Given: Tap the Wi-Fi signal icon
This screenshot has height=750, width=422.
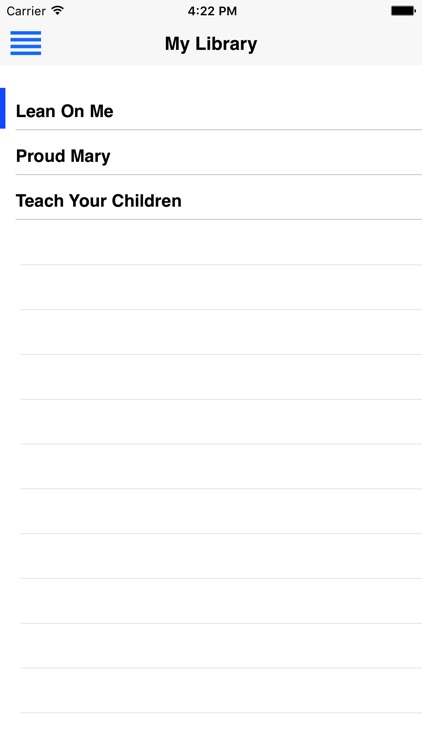Looking at the screenshot, I should (58, 11).
